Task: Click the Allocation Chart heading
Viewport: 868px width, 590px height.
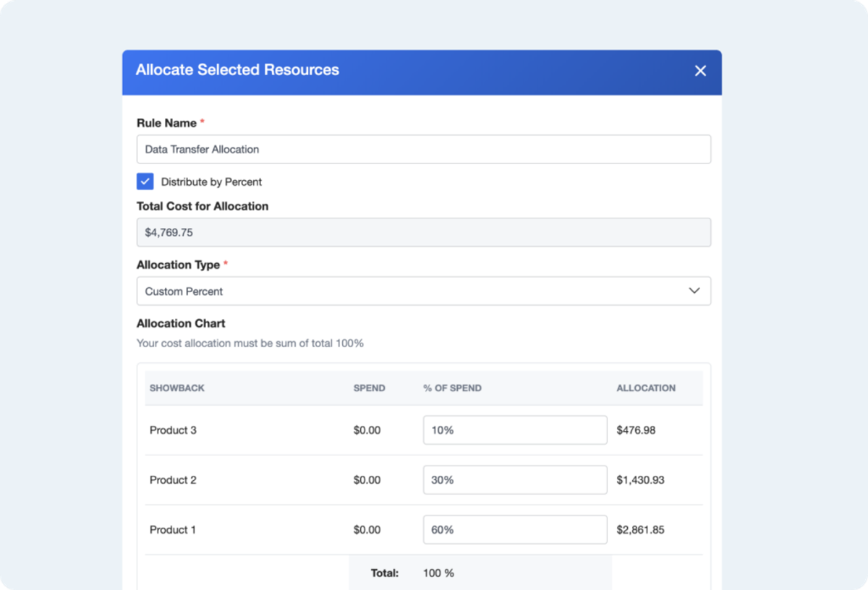Action: [181, 323]
